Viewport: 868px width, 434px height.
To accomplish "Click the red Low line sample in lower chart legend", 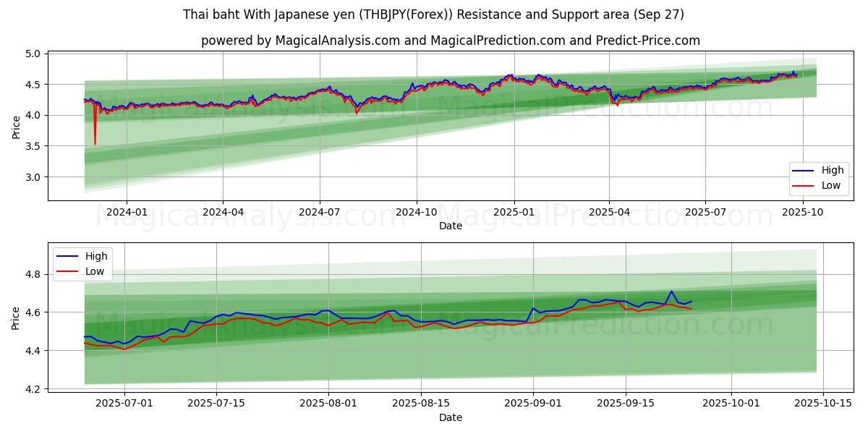I will pyautogui.click(x=67, y=271).
